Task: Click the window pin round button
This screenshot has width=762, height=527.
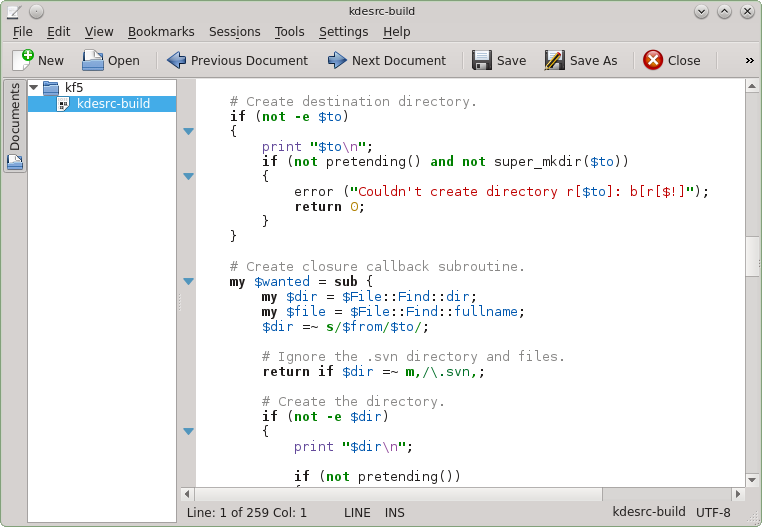Action: coord(36,11)
